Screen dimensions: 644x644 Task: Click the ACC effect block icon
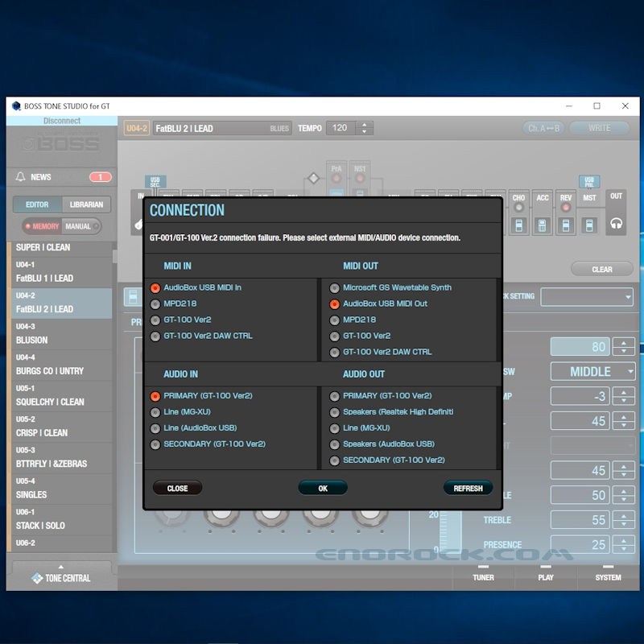[x=543, y=222]
